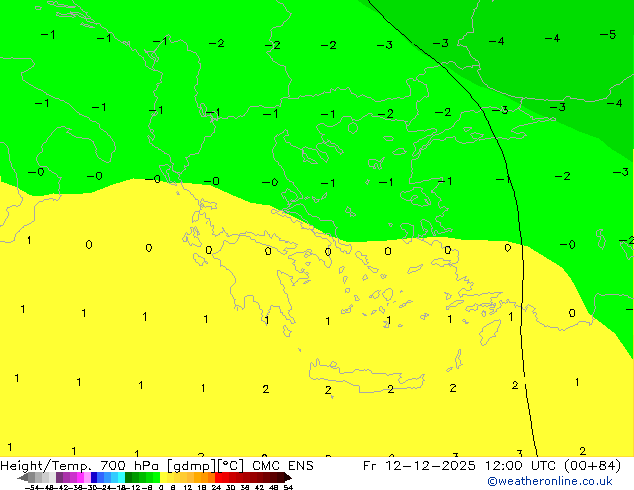The height and width of the screenshot is (490, 634).
Task: Click the '54' legend maximum label
Action: (x=288, y=488)
